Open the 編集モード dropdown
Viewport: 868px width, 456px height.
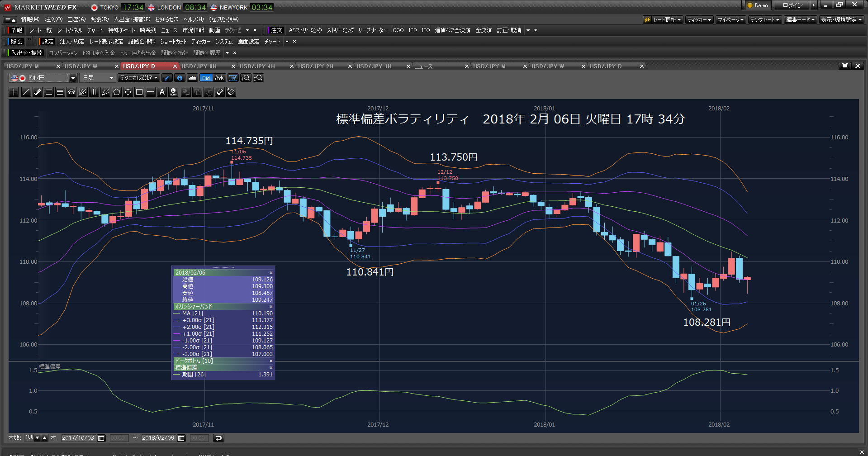click(800, 19)
